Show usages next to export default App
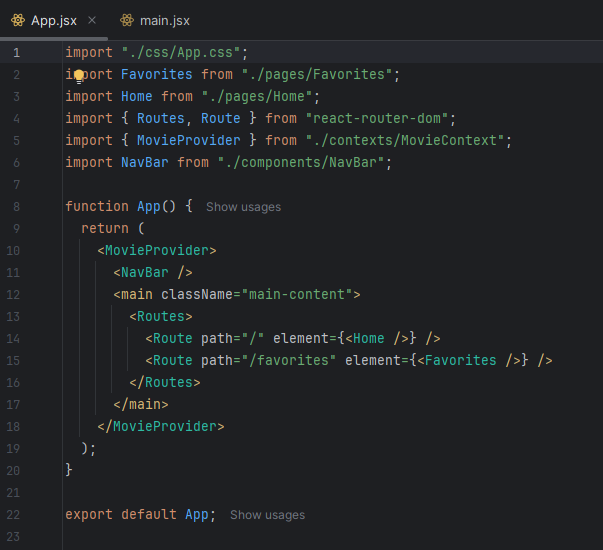 [267, 515]
